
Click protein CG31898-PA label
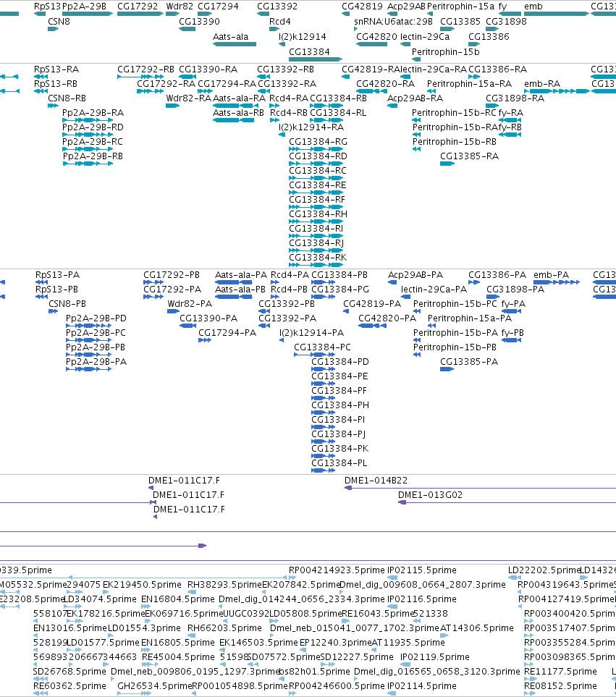515,289
